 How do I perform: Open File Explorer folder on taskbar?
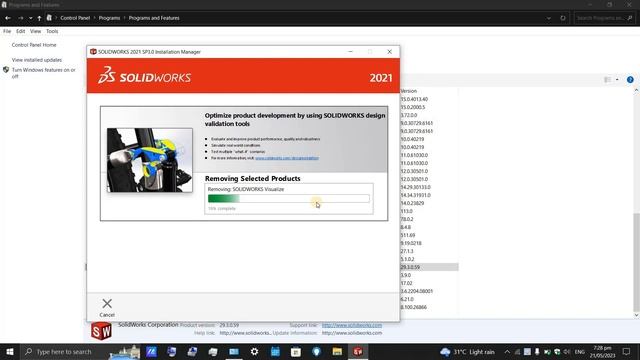[337, 352]
